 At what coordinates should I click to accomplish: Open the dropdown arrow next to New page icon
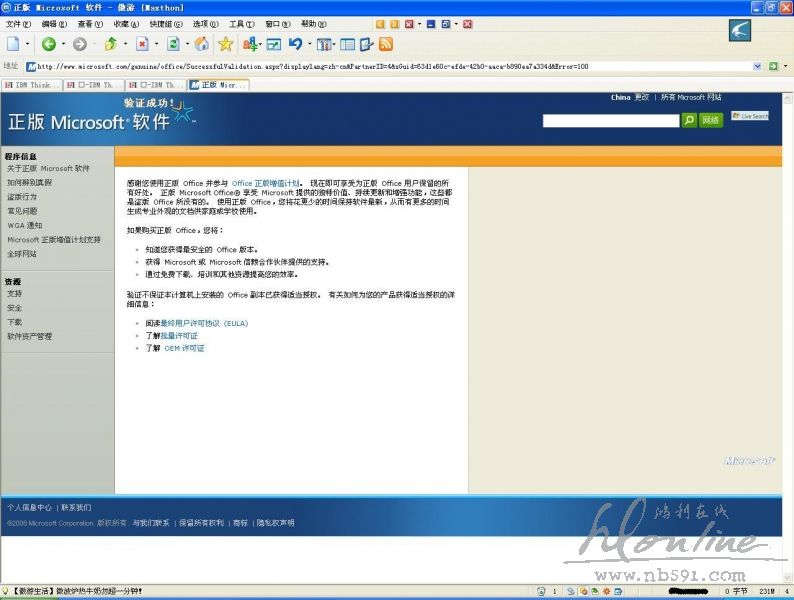click(x=27, y=44)
